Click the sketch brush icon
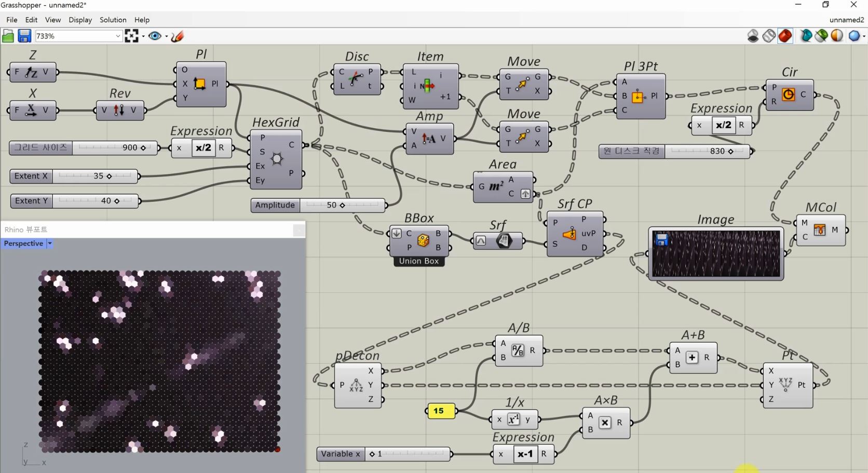 (178, 36)
